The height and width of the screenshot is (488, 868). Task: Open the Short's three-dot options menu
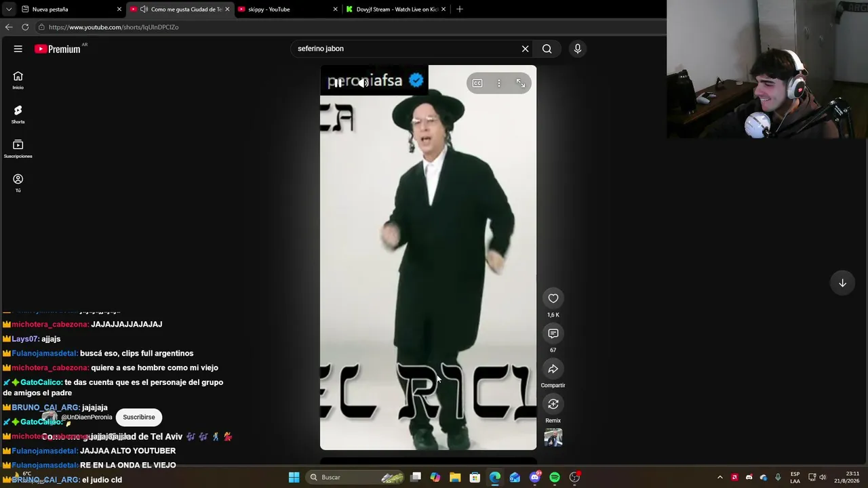point(499,83)
